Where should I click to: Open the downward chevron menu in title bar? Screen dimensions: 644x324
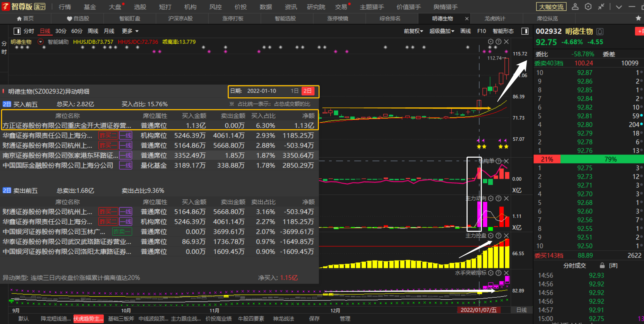pos(619,7)
